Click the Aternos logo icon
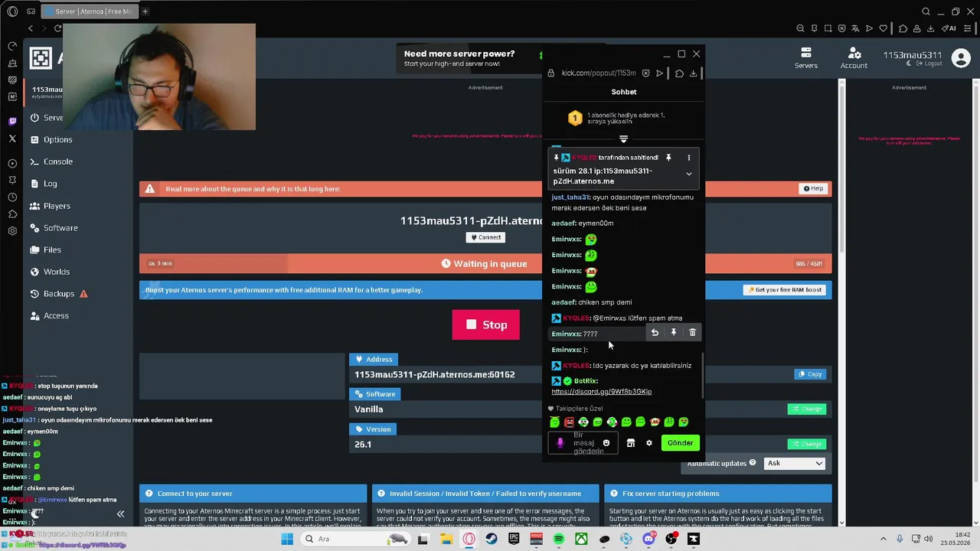Viewport: 980px width, 551px height. click(x=41, y=57)
